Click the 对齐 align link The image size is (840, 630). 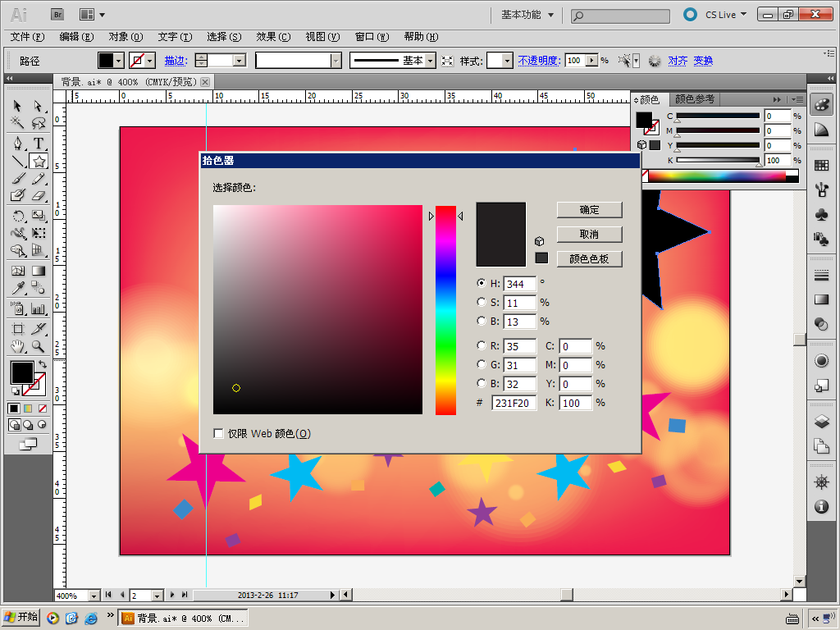677,61
